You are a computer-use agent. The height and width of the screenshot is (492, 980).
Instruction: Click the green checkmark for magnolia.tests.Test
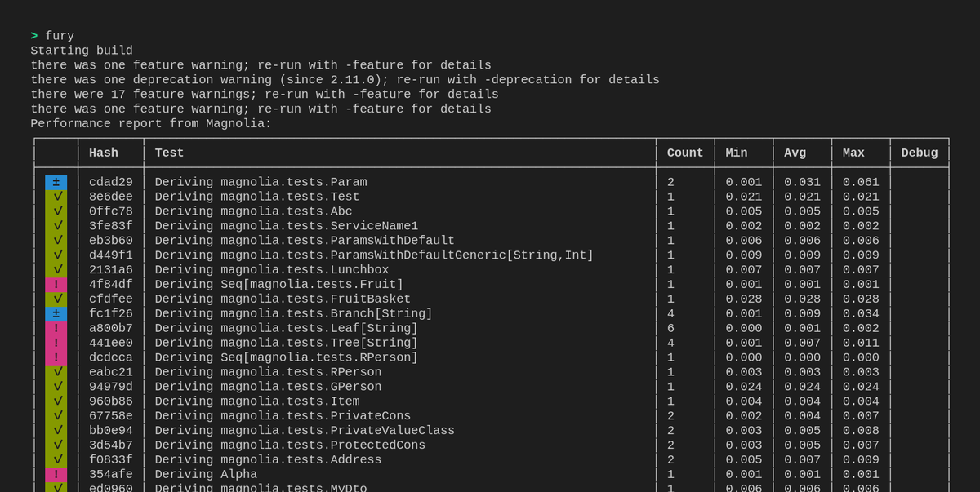pos(56,197)
